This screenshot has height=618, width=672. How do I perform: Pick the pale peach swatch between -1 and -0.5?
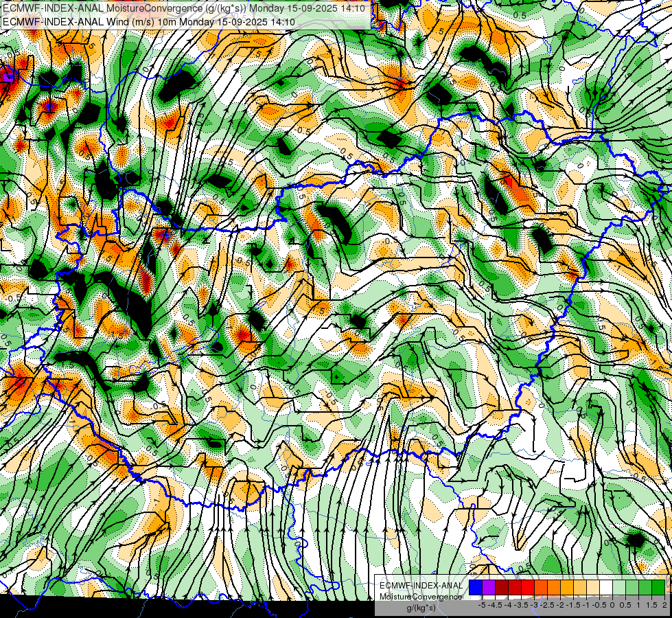click(593, 588)
